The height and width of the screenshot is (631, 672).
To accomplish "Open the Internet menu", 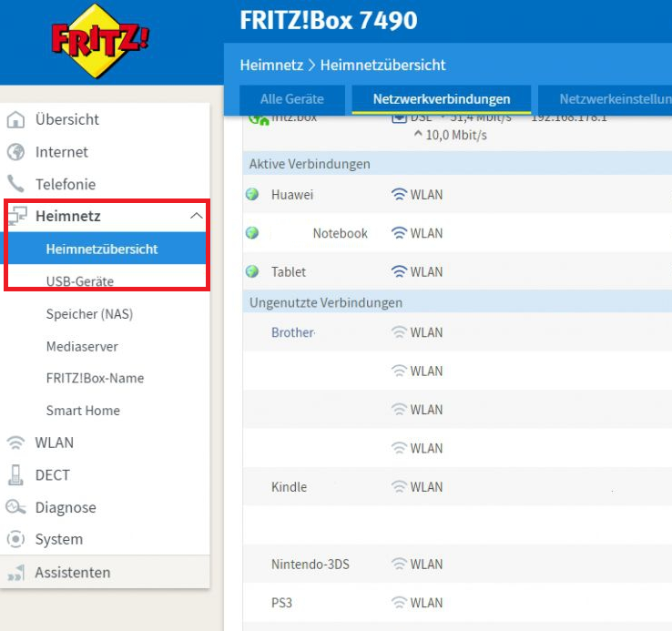I will coord(62,152).
